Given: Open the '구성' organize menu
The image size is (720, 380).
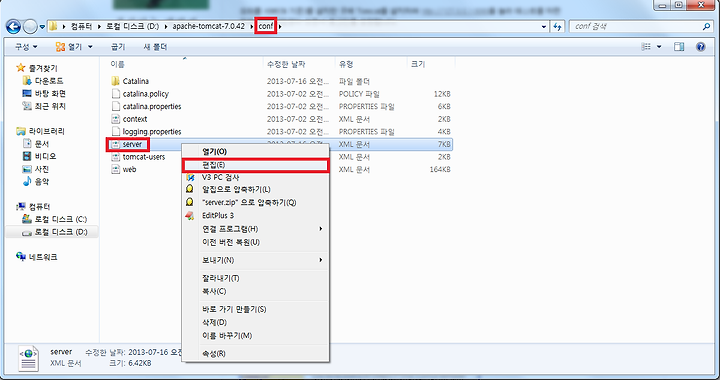Looking at the screenshot, I should 26,47.
